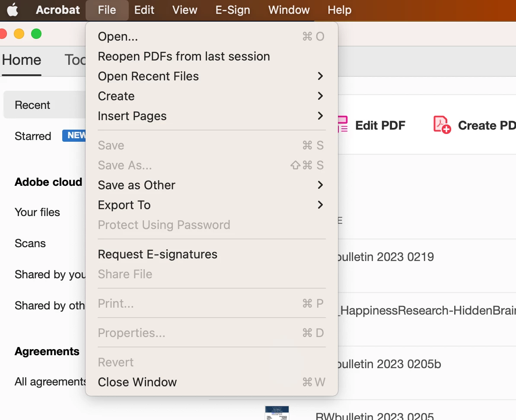This screenshot has height=420, width=516.
Task: Open file bulletin 2023 0205b
Action: pyautogui.click(x=389, y=364)
